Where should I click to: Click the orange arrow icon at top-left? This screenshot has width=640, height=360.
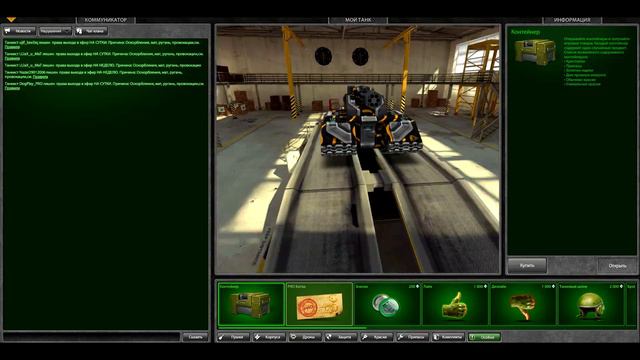pyautogui.click(x=11, y=19)
